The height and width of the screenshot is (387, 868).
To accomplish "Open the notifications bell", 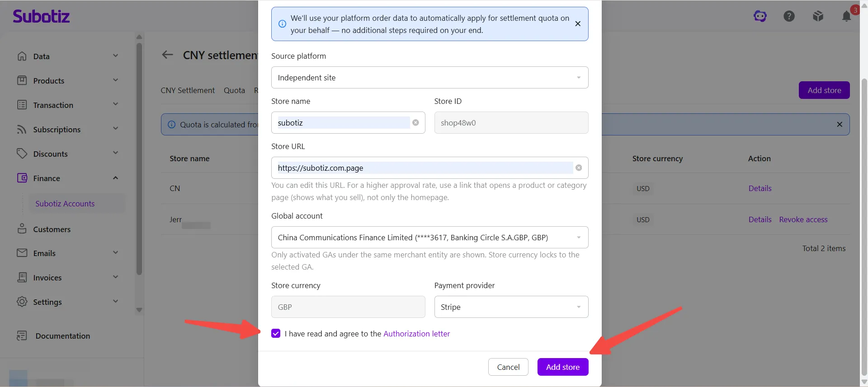I will 847,16.
